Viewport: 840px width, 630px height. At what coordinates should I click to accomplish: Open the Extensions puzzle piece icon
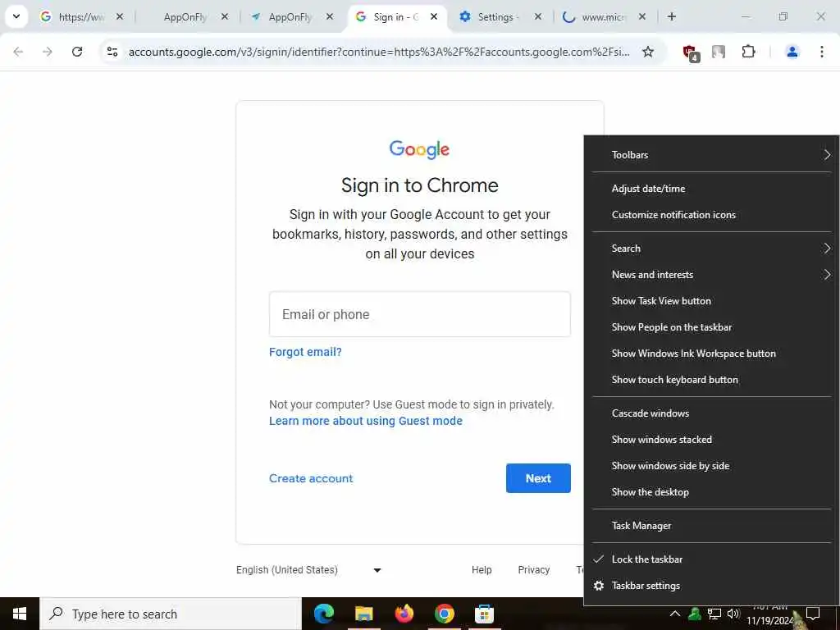point(748,52)
